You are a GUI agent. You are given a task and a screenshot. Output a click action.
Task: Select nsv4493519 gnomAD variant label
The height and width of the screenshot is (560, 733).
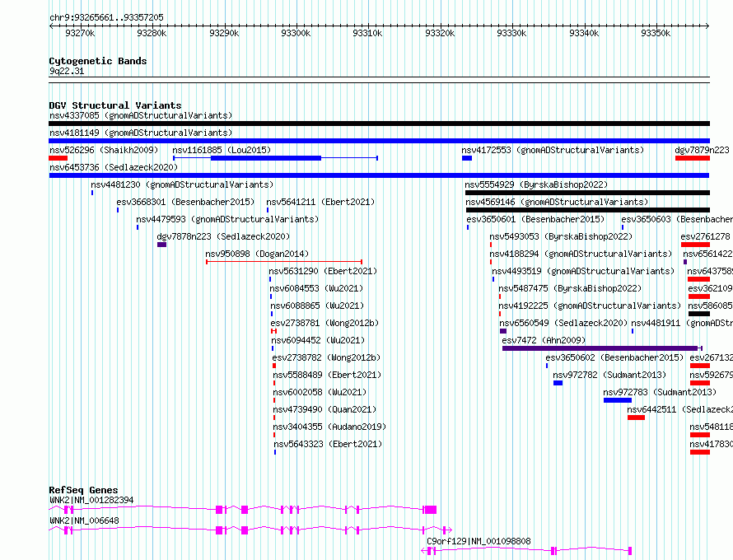tap(583, 271)
